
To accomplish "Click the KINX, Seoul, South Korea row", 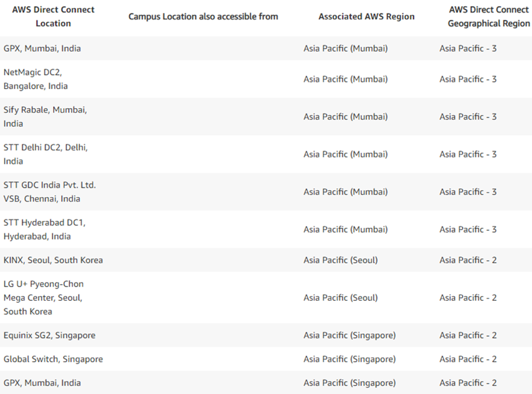I will (266, 260).
